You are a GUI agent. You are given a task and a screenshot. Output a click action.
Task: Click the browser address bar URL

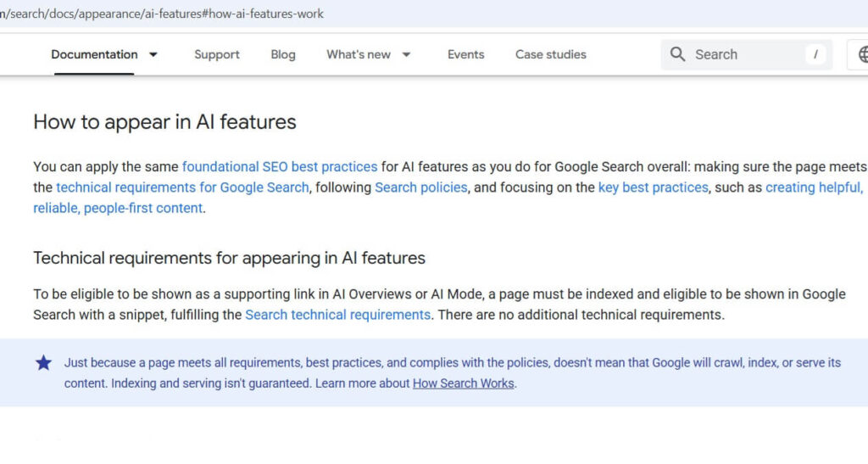tap(161, 14)
